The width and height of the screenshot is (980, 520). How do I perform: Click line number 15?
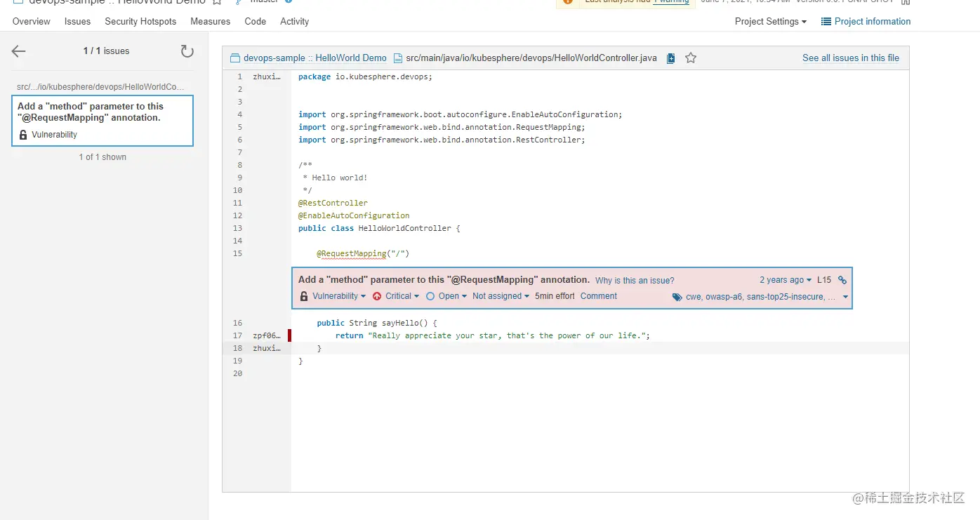click(238, 253)
